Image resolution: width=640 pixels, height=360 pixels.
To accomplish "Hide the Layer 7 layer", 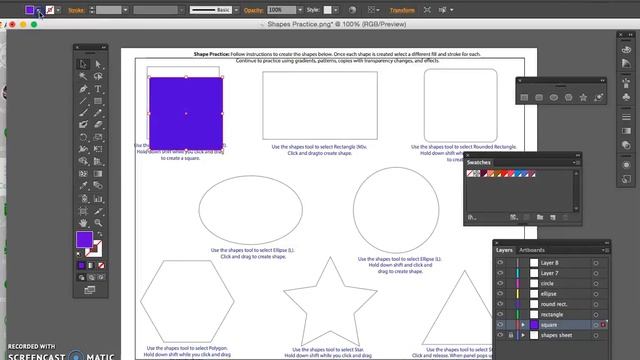I will tap(500, 273).
